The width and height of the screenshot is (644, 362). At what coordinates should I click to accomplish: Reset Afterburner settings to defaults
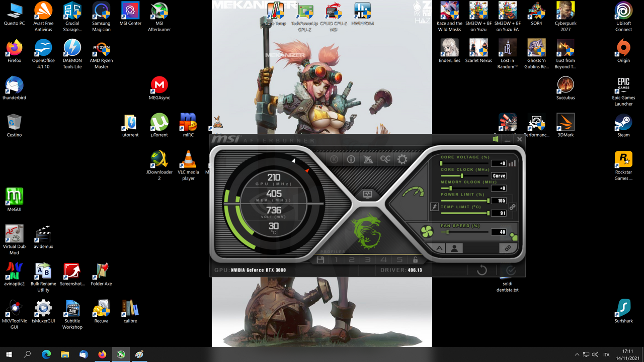(x=481, y=270)
